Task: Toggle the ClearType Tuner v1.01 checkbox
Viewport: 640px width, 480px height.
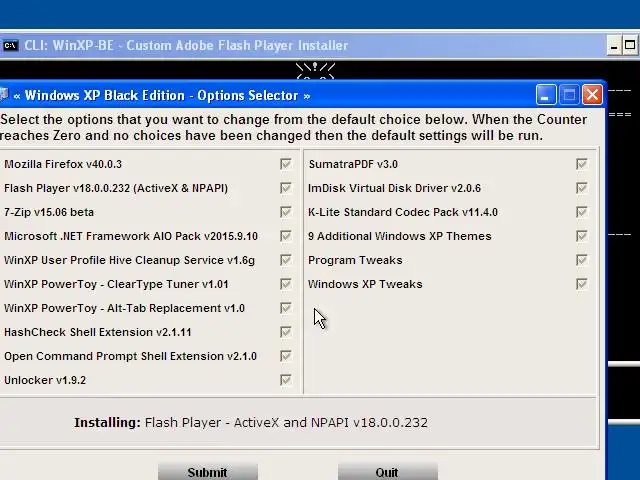Action: tap(286, 284)
